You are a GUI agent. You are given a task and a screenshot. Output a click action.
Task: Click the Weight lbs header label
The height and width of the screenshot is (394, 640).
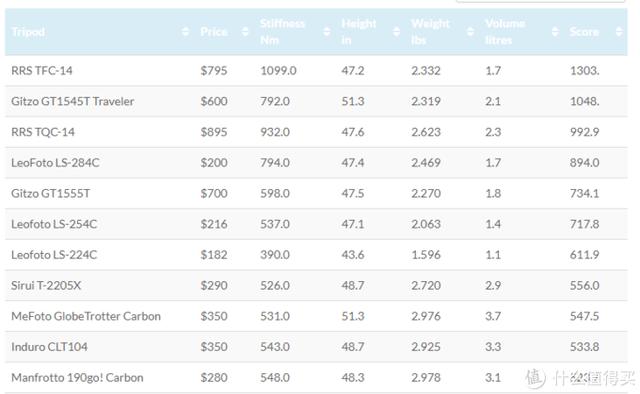coord(430,32)
